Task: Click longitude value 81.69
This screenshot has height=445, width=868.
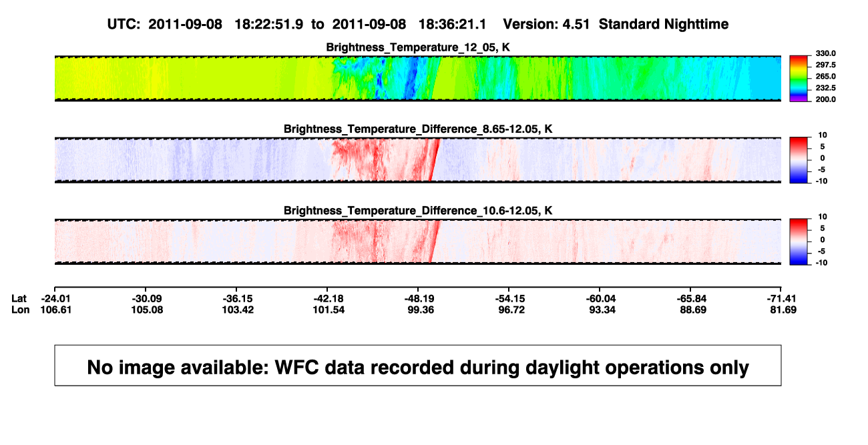Action: [784, 310]
